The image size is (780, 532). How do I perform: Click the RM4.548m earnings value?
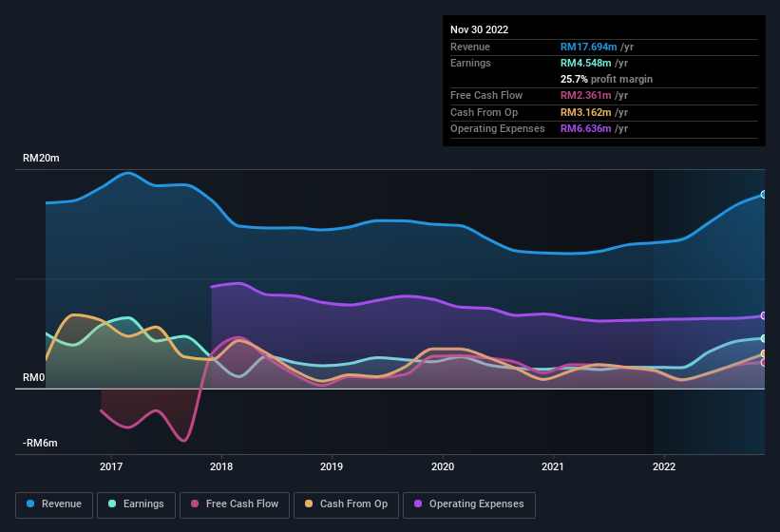click(x=585, y=63)
